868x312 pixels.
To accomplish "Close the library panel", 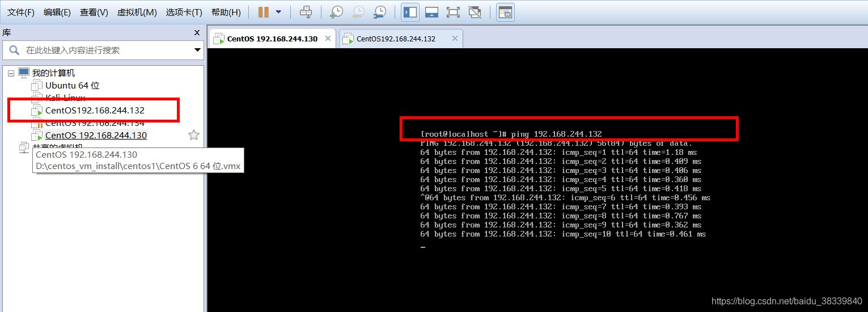I will [197, 33].
